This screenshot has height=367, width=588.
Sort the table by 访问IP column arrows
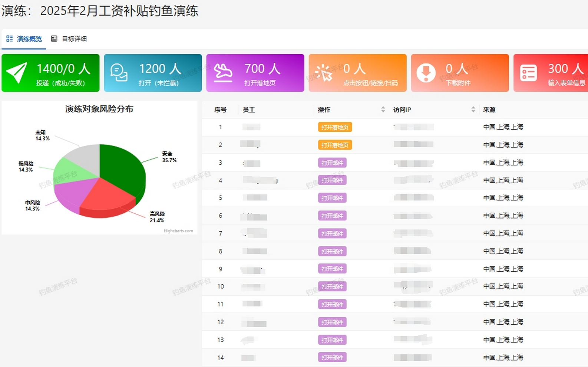pyautogui.click(x=473, y=109)
